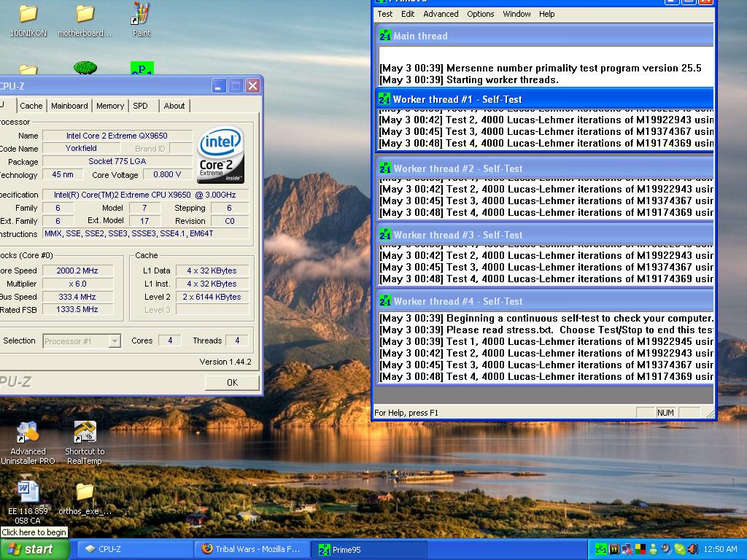This screenshot has height=560, width=747.
Task: Click the disconnected network tray icon with red X
Action: pos(627,550)
